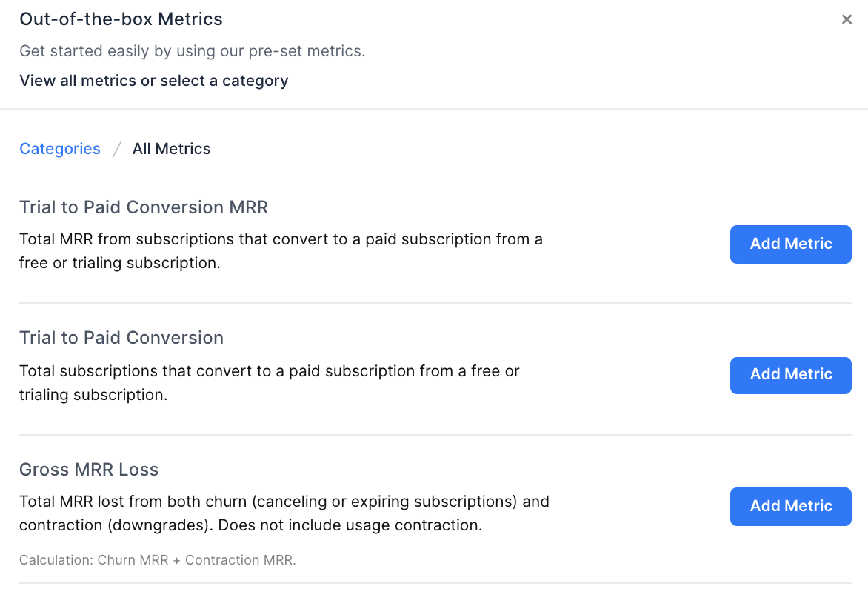This screenshot has height=606, width=868.
Task: Select the Gross MRR Loss heading
Action: click(89, 470)
